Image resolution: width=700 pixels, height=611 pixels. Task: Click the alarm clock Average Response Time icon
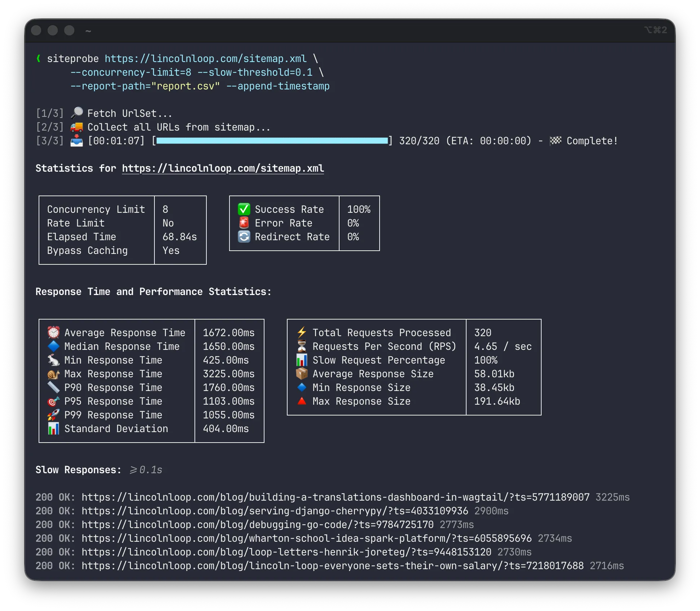pyautogui.click(x=53, y=332)
